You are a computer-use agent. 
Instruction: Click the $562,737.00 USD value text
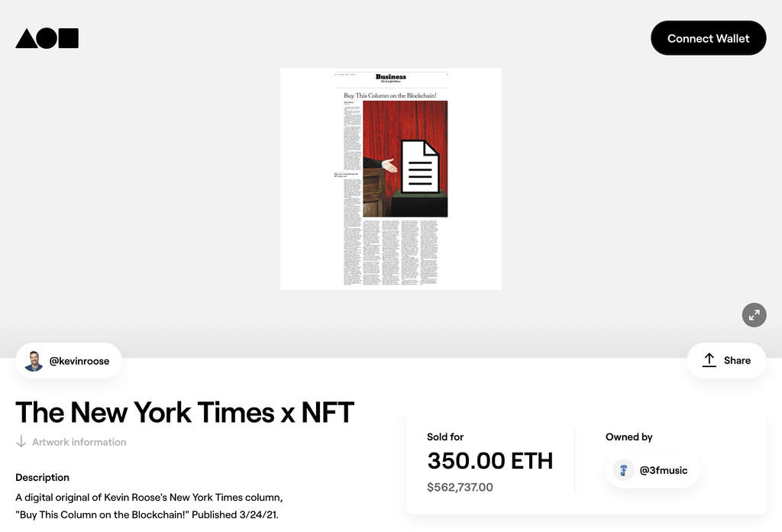[460, 487]
